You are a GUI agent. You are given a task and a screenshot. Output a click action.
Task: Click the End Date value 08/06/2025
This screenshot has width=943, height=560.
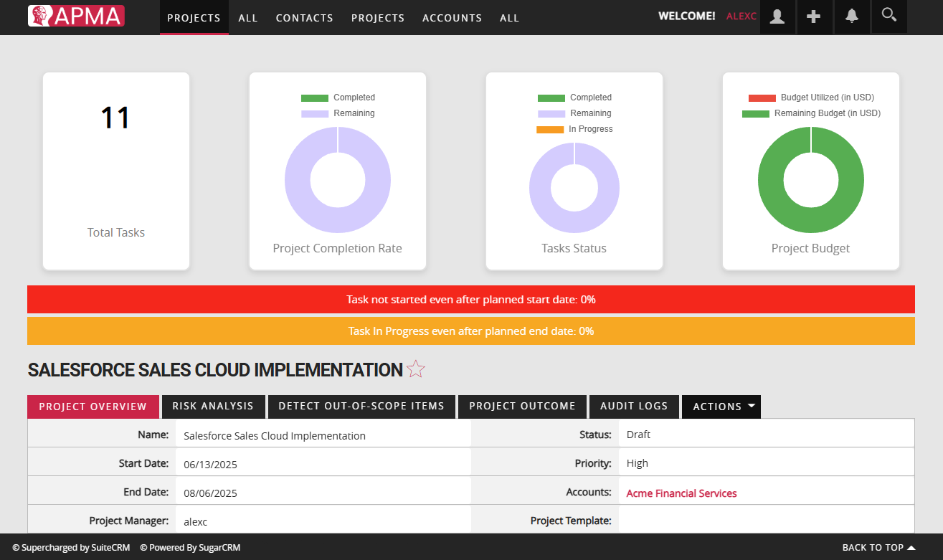[210, 493]
